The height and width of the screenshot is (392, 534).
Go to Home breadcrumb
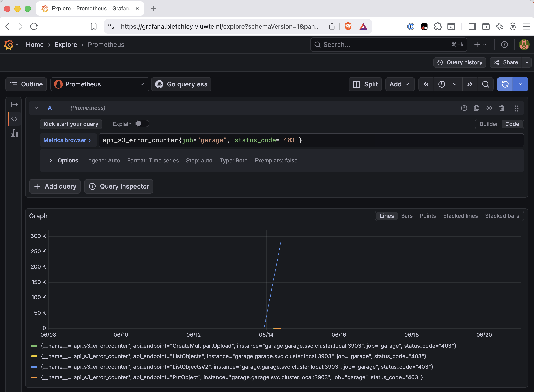[35, 45]
